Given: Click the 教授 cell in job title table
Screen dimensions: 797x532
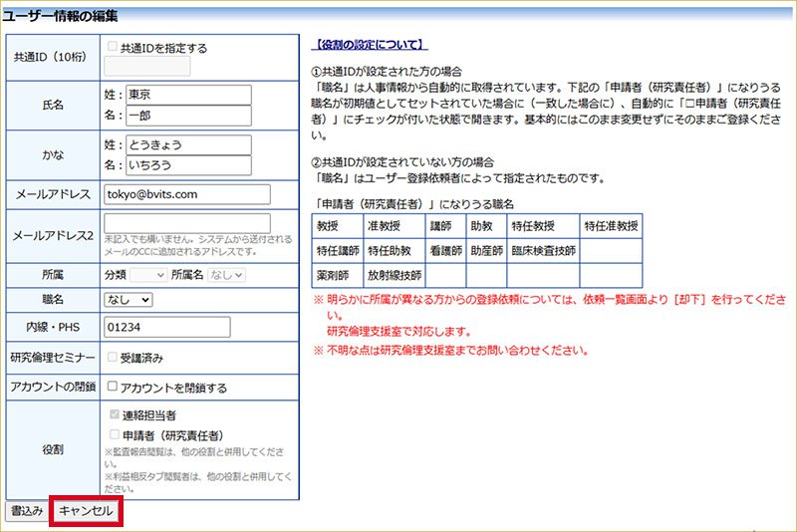Looking at the screenshot, I should [338, 226].
